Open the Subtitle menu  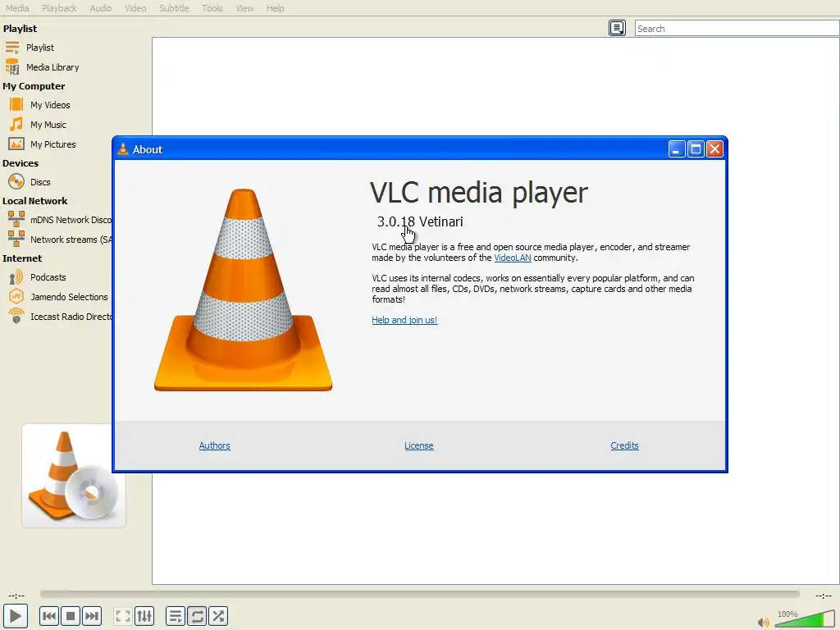tap(174, 8)
